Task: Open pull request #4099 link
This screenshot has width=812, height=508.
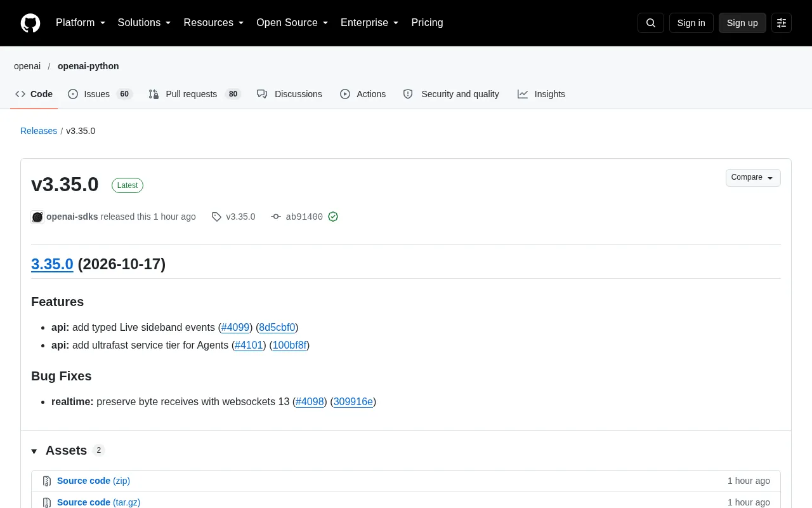Action: click(235, 328)
